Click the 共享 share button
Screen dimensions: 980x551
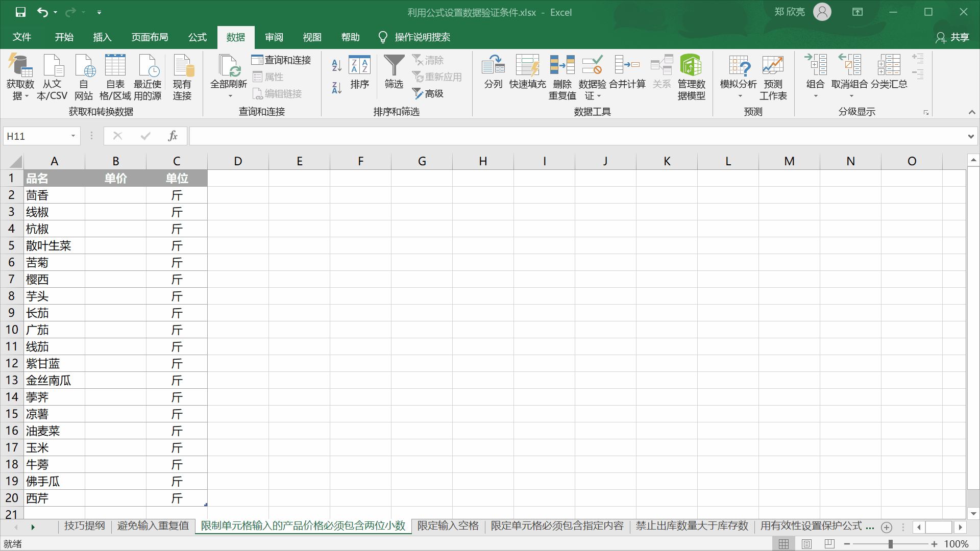952,37
